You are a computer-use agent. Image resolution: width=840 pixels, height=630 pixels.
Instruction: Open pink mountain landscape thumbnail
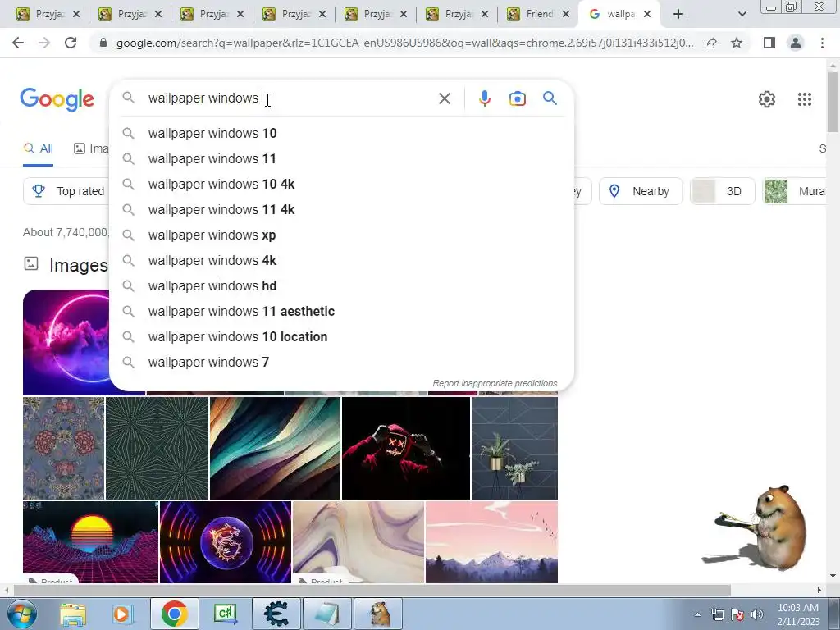tap(492, 542)
